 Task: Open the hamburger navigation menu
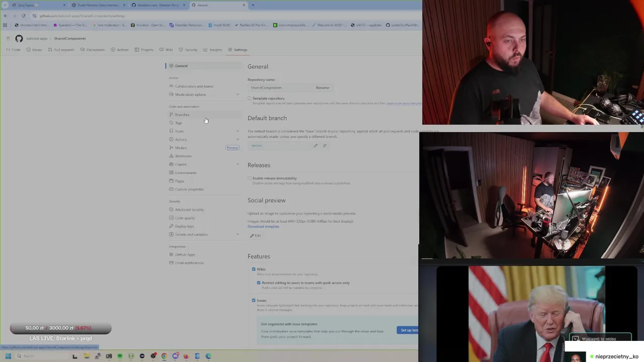coord(8,38)
